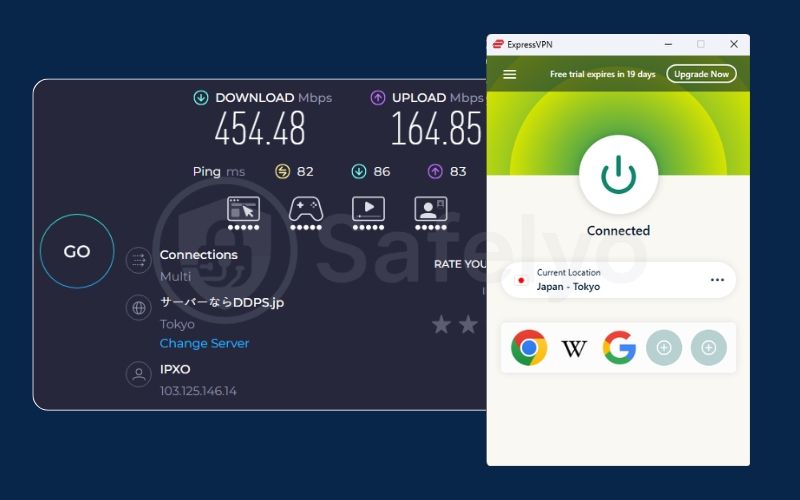
Task: Open location options three-dot menu
Action: click(x=717, y=280)
